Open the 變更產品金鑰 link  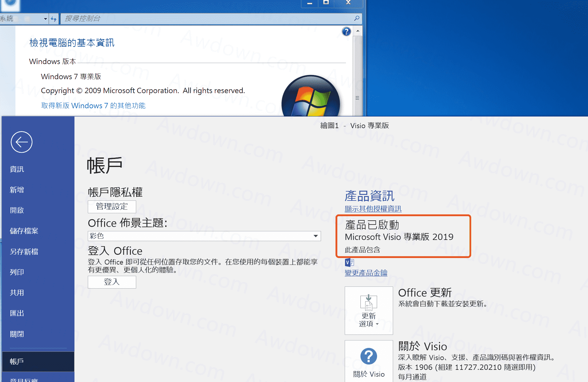click(x=366, y=273)
